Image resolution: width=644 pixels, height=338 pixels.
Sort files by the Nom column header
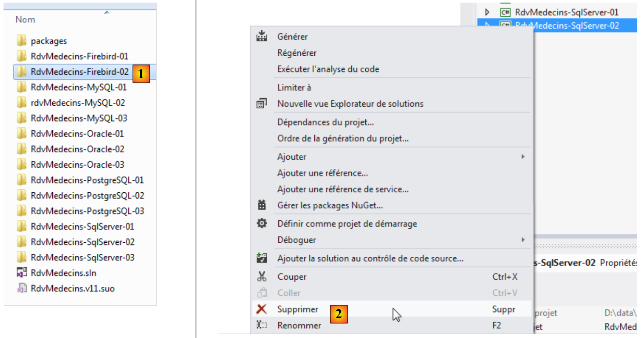click(x=25, y=20)
